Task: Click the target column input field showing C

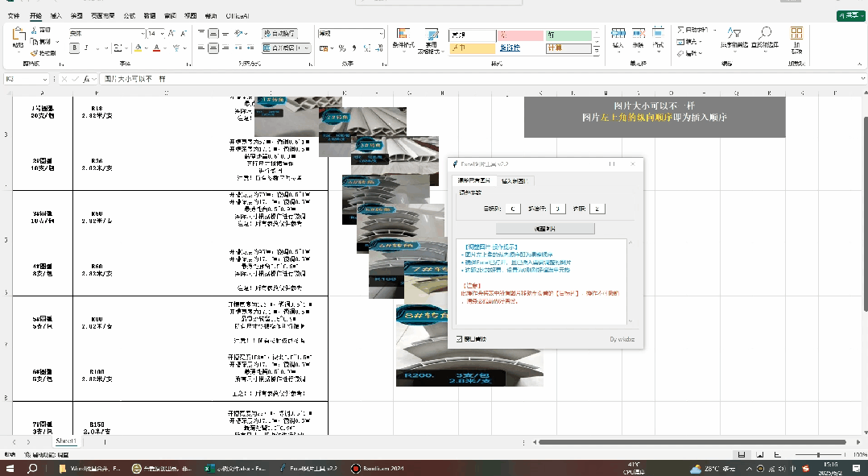Action: pyautogui.click(x=513, y=209)
